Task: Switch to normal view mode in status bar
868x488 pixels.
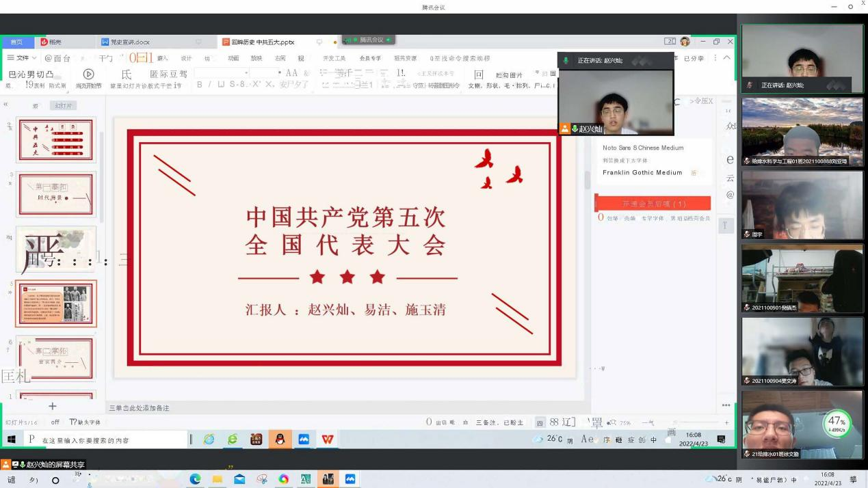Action: (x=540, y=422)
